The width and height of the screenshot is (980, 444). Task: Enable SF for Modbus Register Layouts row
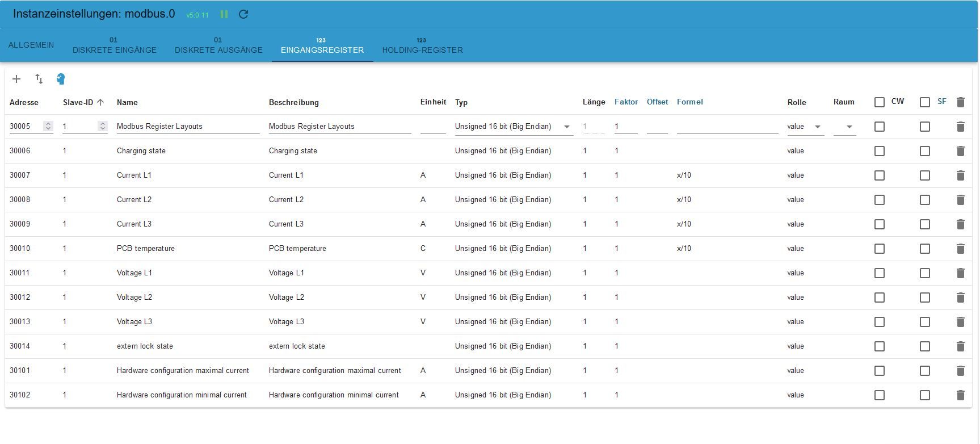click(925, 127)
